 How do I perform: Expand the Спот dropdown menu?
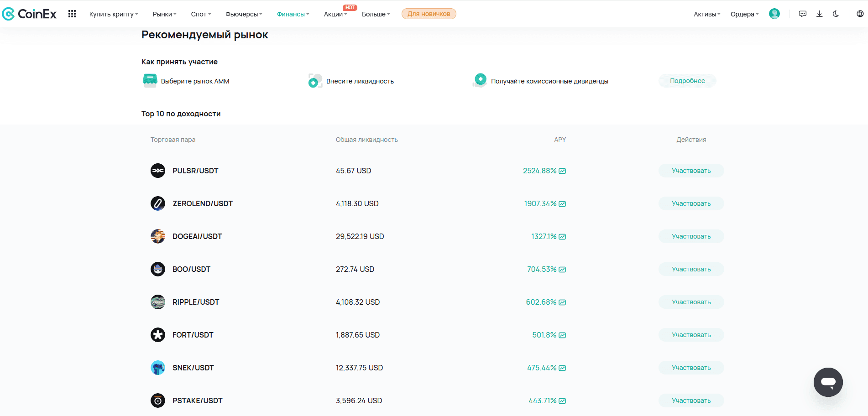pos(201,14)
